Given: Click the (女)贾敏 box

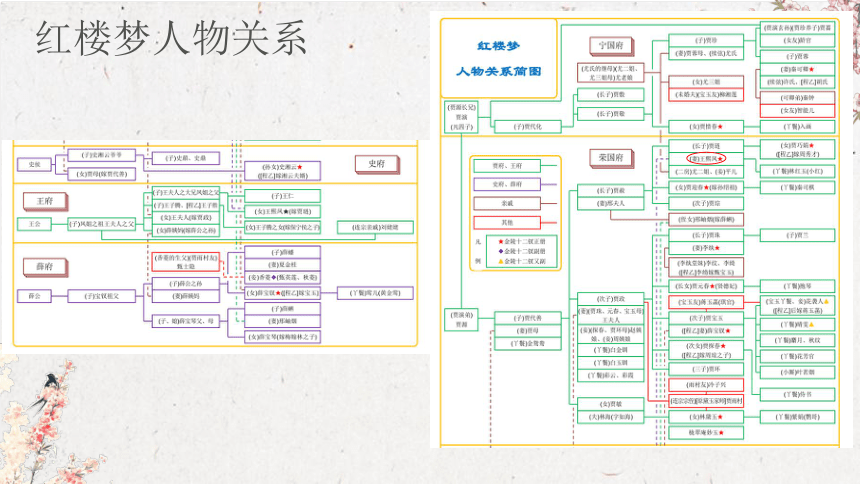Looking at the screenshot, I should pos(610,404).
